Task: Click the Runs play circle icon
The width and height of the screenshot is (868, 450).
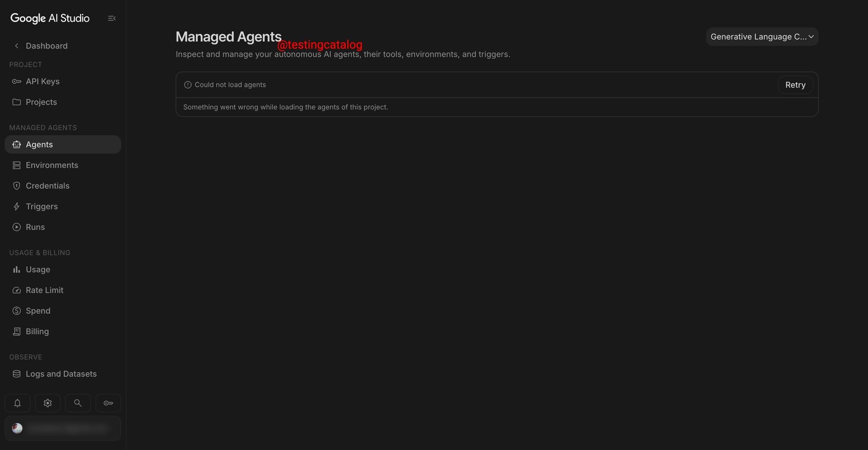Action: click(x=16, y=227)
